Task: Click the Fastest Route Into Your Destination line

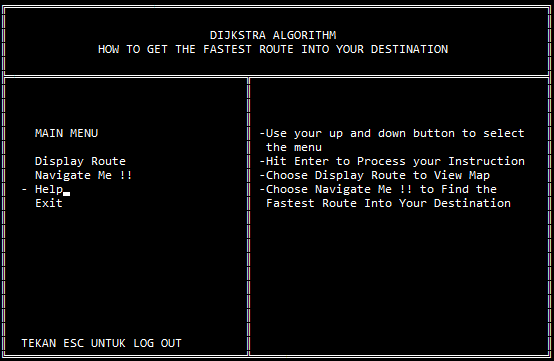Action: click(388, 203)
